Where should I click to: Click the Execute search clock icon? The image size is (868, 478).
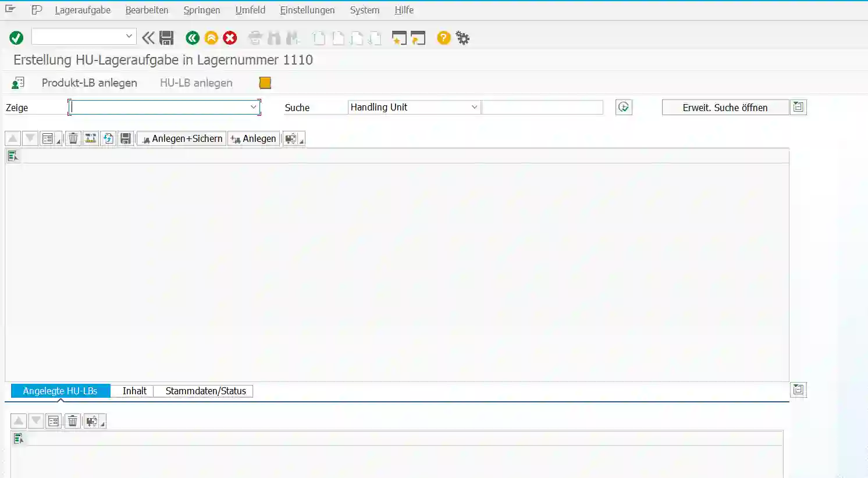(624, 108)
